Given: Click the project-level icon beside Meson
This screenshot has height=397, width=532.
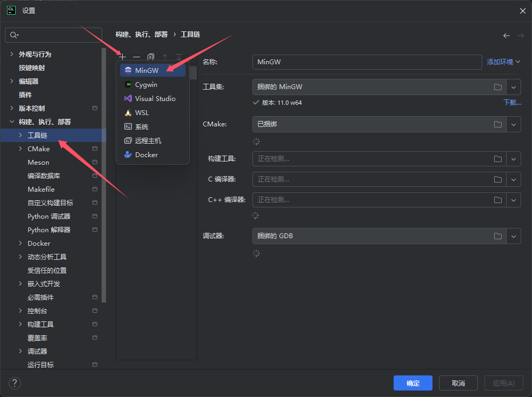Looking at the screenshot, I should (95, 162).
